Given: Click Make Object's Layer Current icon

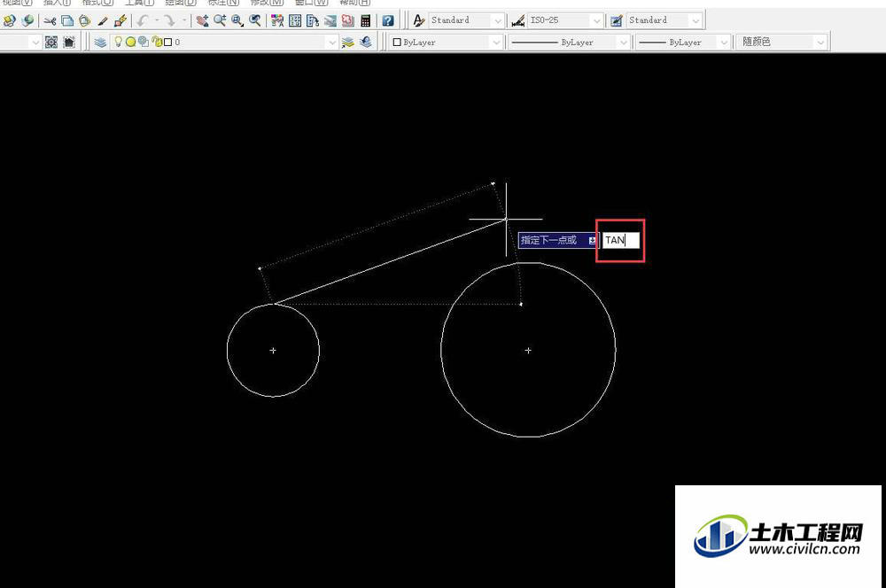Looking at the screenshot, I should click(348, 42).
